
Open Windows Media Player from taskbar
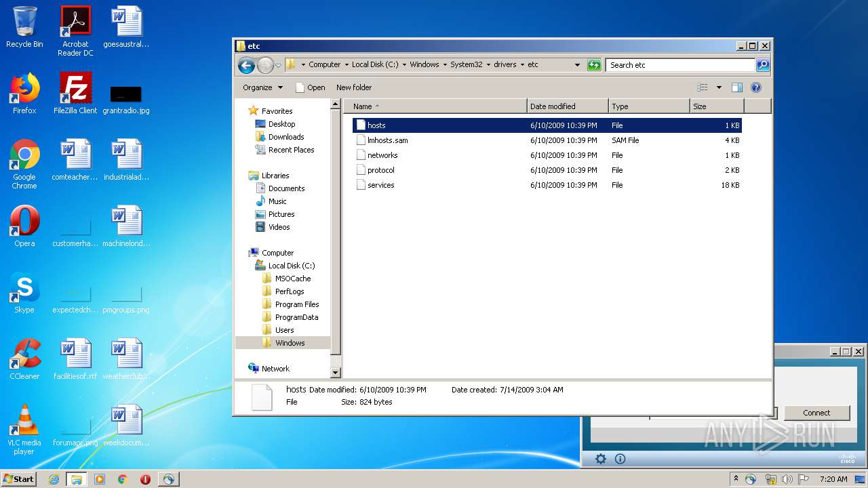[100, 479]
